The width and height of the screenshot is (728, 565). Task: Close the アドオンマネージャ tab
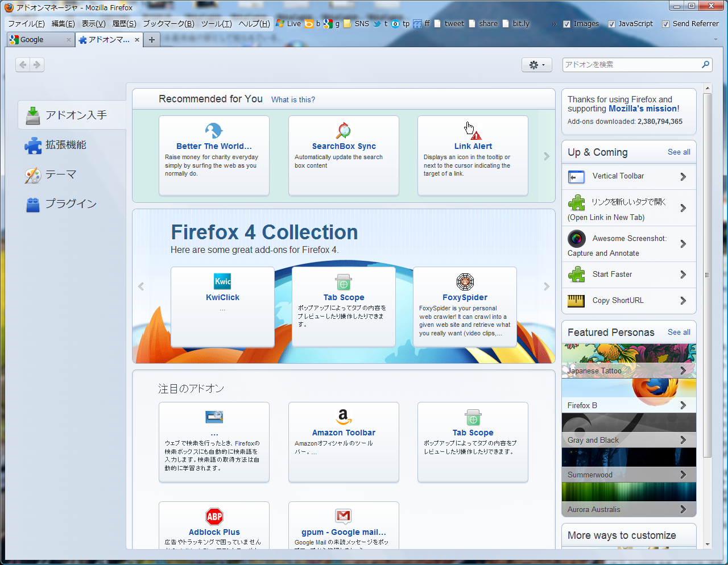point(137,40)
